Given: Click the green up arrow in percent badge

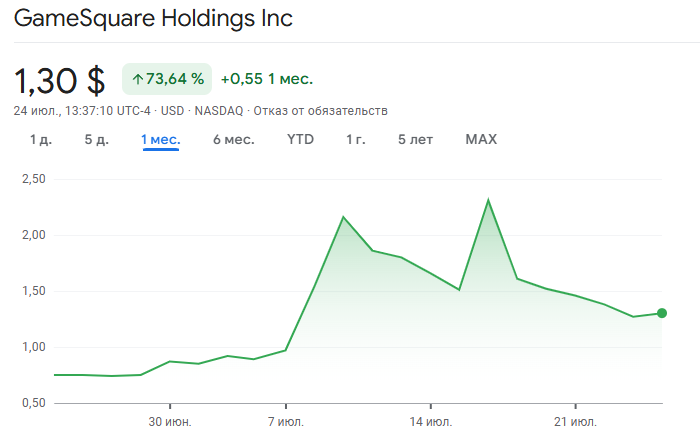Looking at the screenshot, I should point(138,79).
